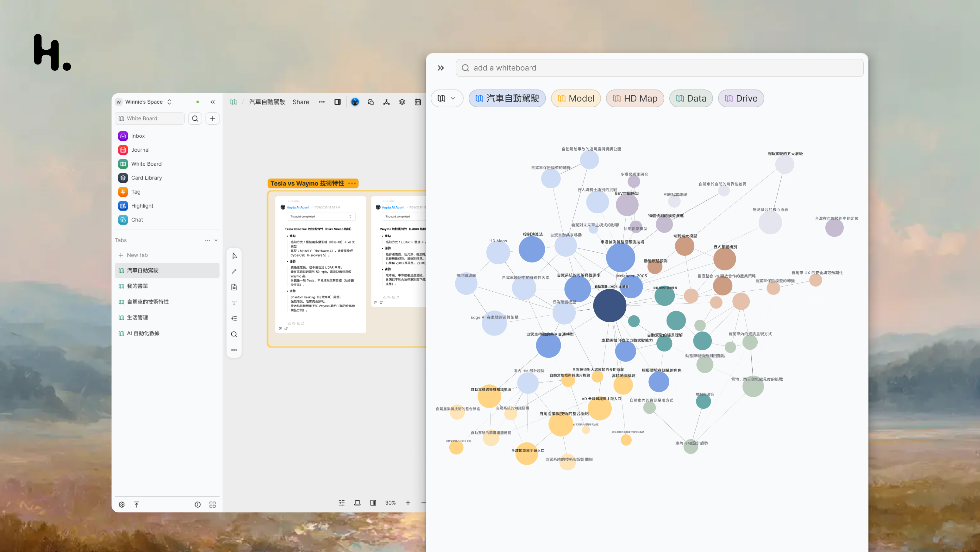Click the large dark blue center graph node

[609, 306]
